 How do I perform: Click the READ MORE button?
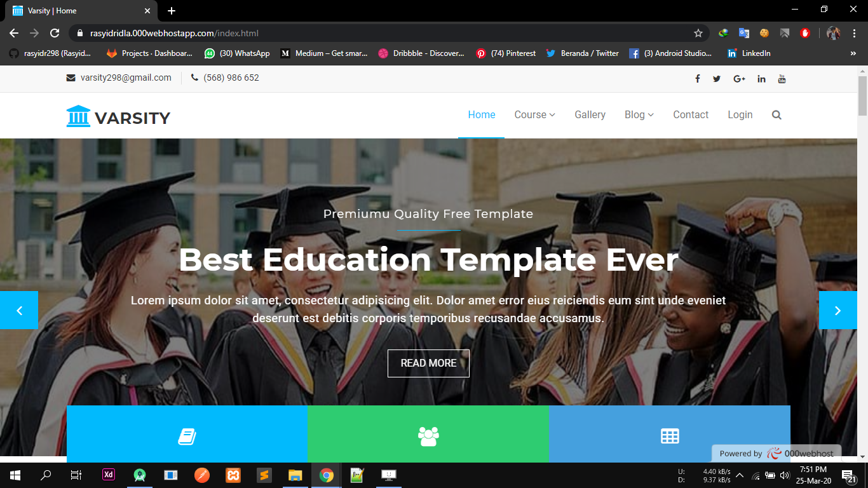pos(428,363)
